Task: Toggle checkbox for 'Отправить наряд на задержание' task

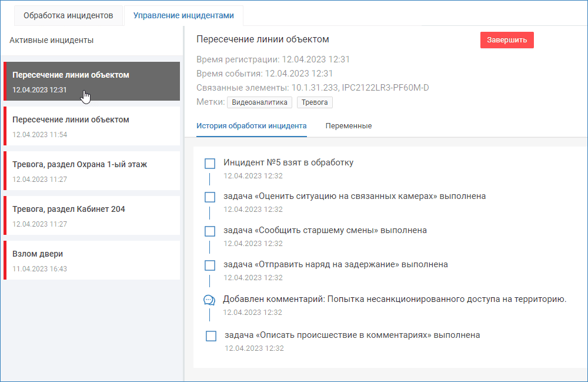Action: 210,265
